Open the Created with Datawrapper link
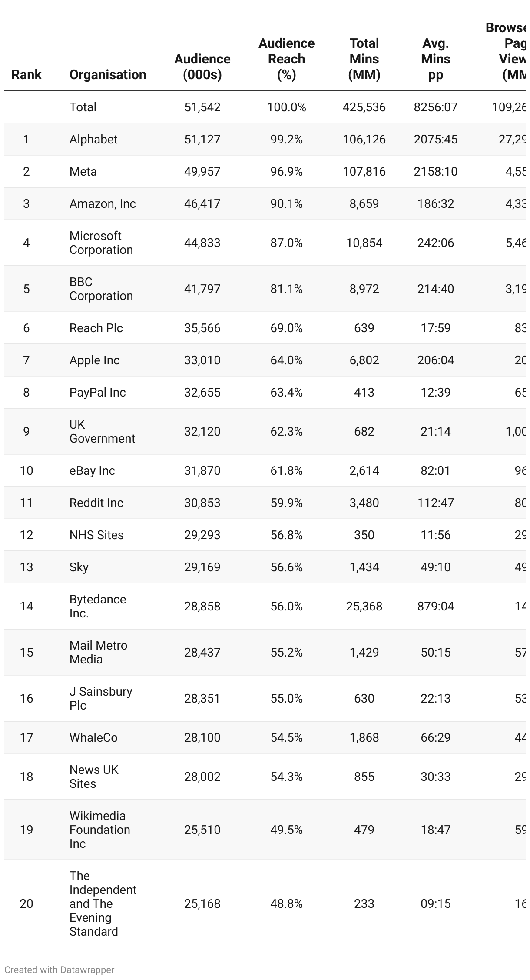 click(60, 970)
